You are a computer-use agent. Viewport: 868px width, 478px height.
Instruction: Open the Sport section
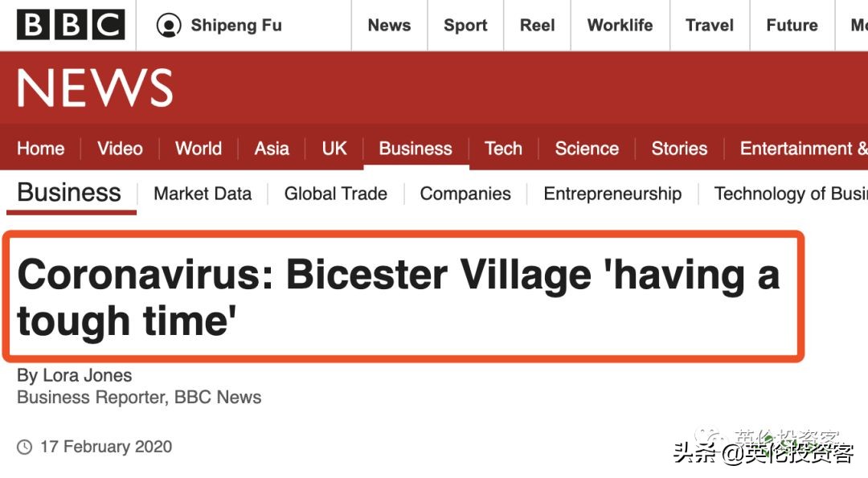coord(465,25)
